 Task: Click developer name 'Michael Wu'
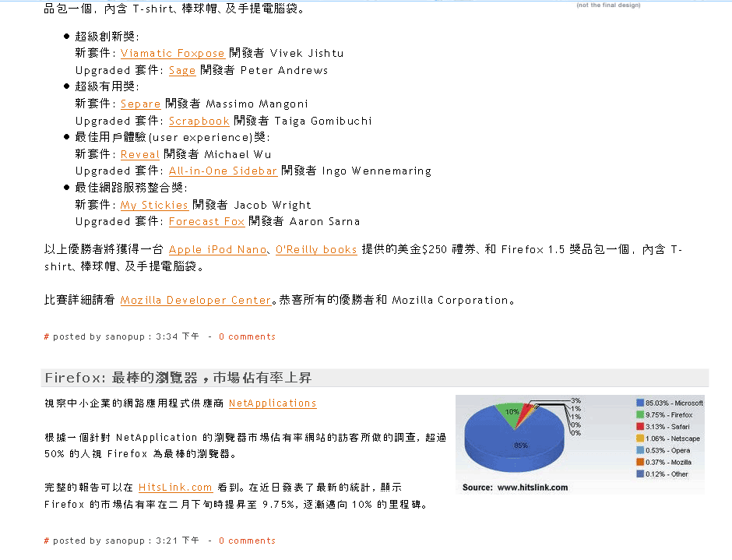click(x=238, y=154)
